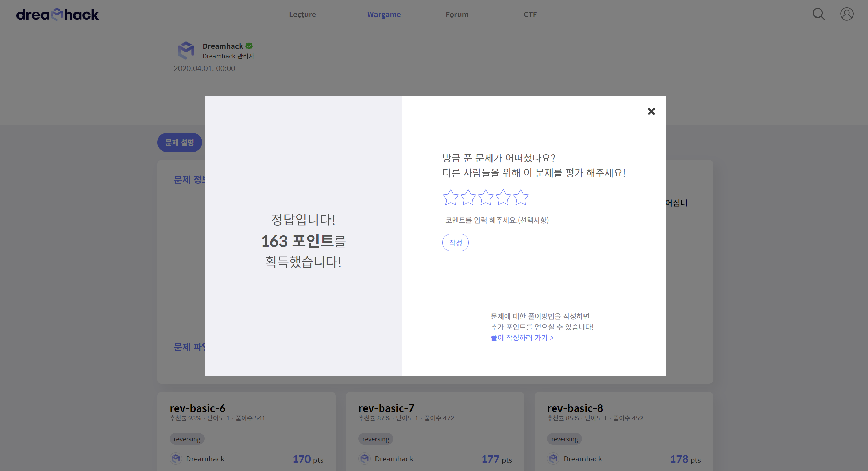Navigate to the CTF page
868x471 pixels.
[530, 15]
